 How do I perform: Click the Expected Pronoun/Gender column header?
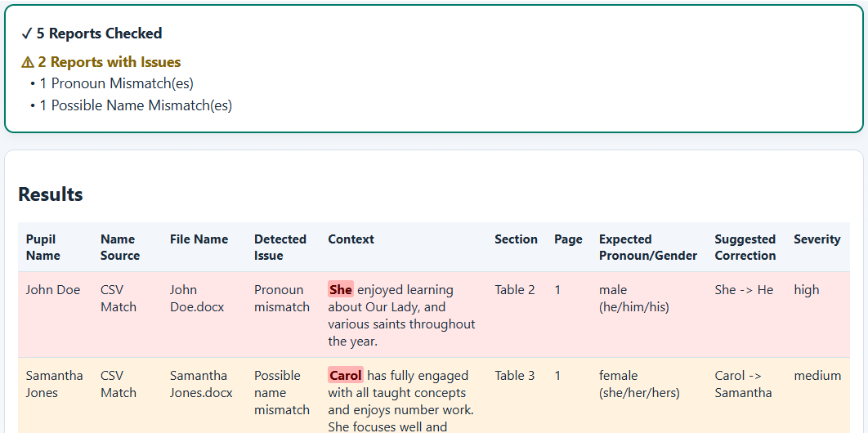coord(648,248)
